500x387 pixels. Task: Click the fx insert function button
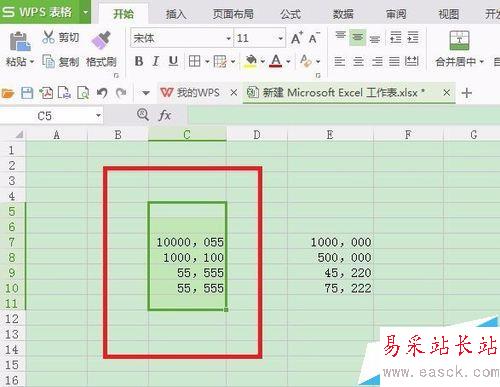(x=165, y=115)
